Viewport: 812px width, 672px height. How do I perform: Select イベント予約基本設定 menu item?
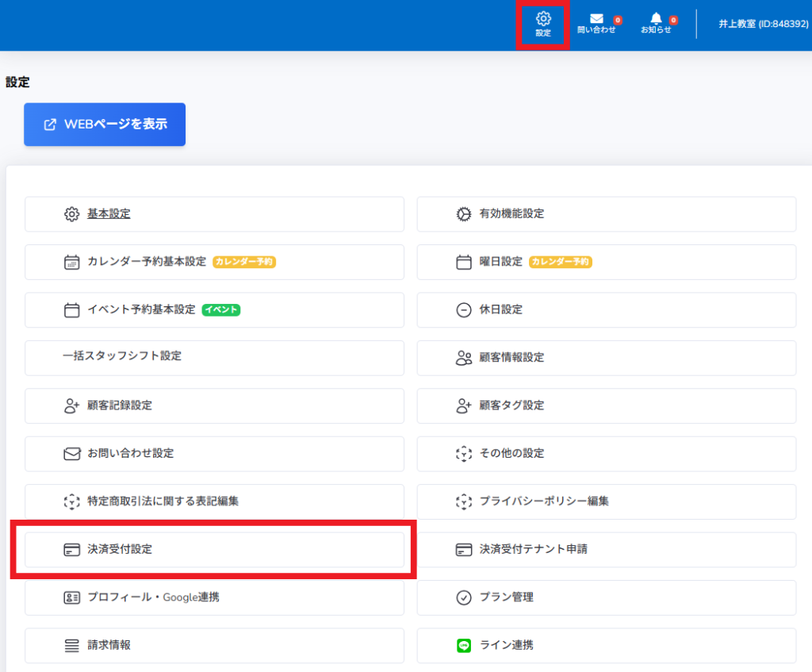tap(141, 310)
